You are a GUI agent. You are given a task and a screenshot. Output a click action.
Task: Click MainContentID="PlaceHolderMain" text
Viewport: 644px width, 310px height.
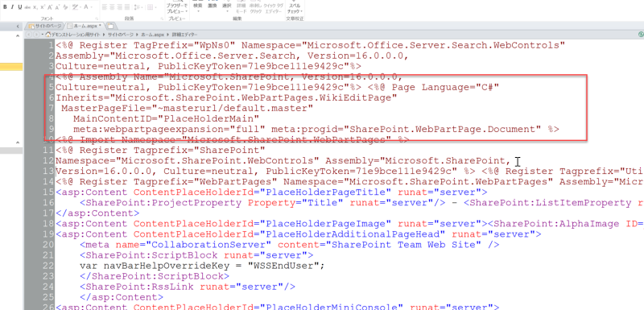coord(167,118)
